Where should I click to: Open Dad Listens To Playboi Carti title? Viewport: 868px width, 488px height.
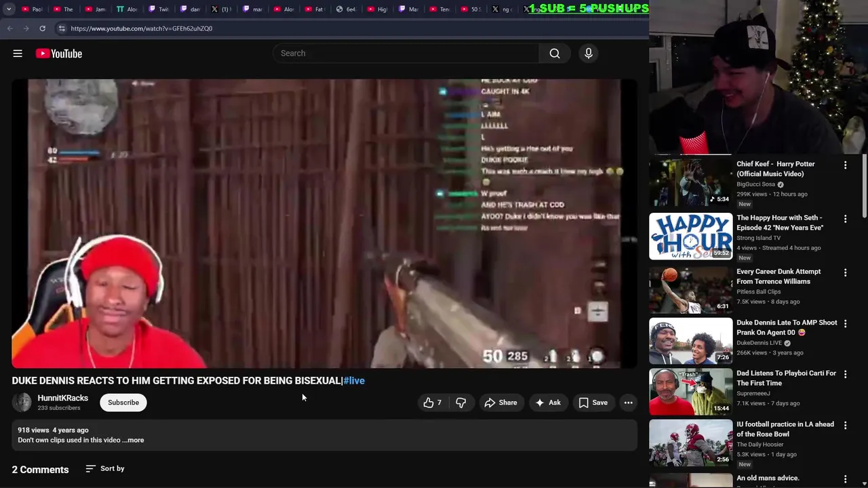pyautogui.click(x=786, y=378)
